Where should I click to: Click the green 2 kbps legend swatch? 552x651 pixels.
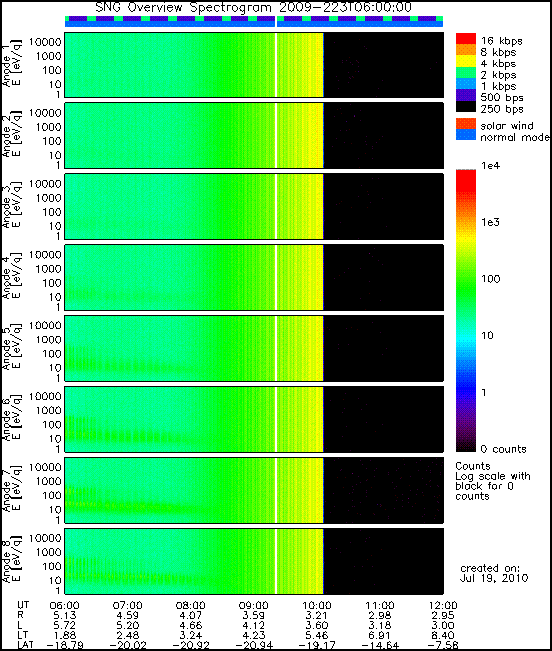466,72
